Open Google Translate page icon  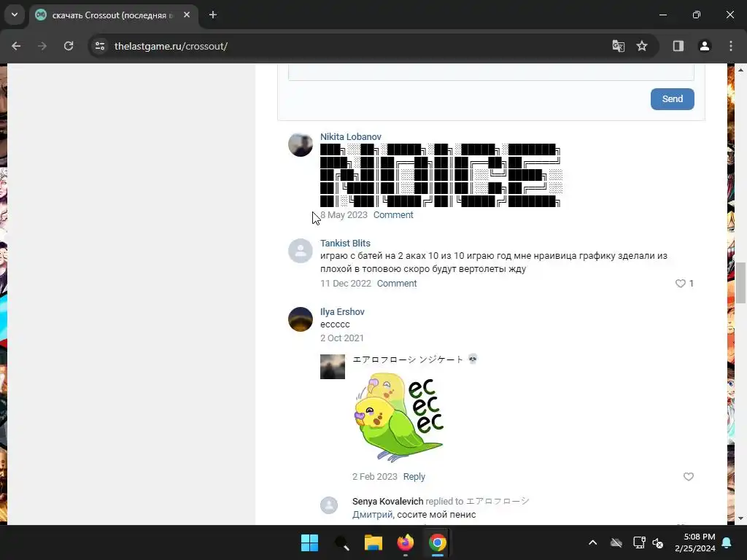(x=619, y=46)
